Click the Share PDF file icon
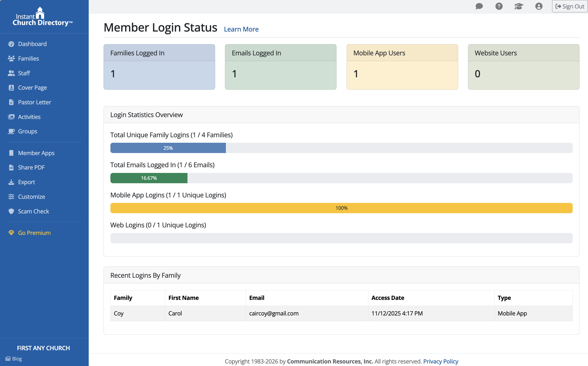Image resolution: width=588 pixels, height=366 pixels. click(11, 167)
